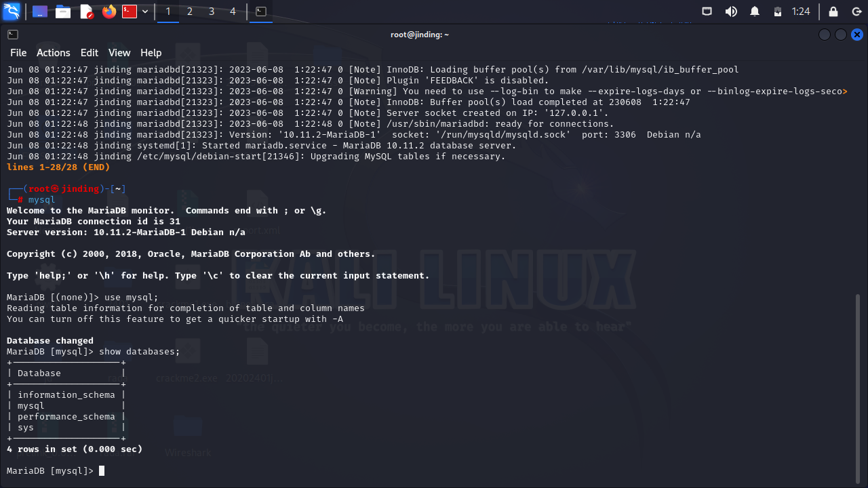Click the 'Plugin 'FEEDBACK' is disabled' log line
Image resolution: width=868 pixels, height=488 pixels.
[x=278, y=80]
